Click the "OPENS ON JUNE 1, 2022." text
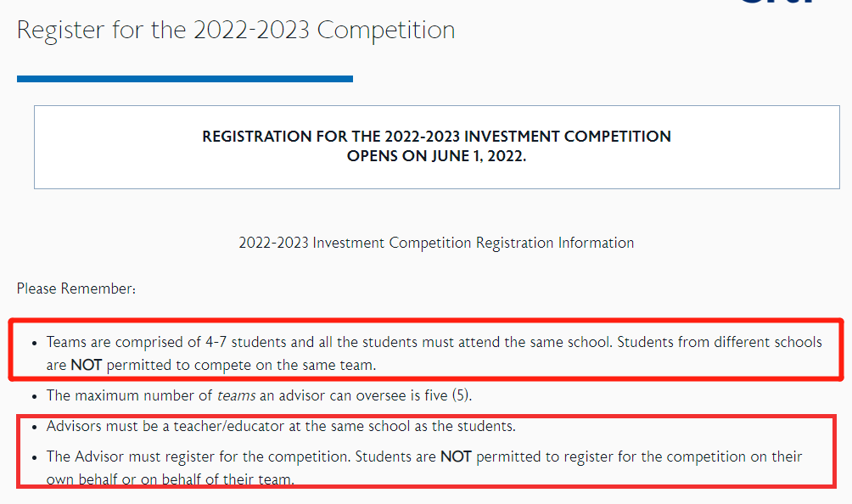Screen dimensions: 852x504 (436, 156)
